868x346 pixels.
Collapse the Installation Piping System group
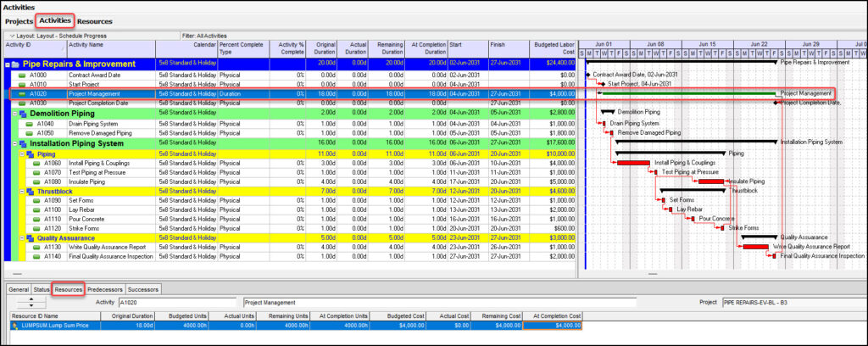15,144
